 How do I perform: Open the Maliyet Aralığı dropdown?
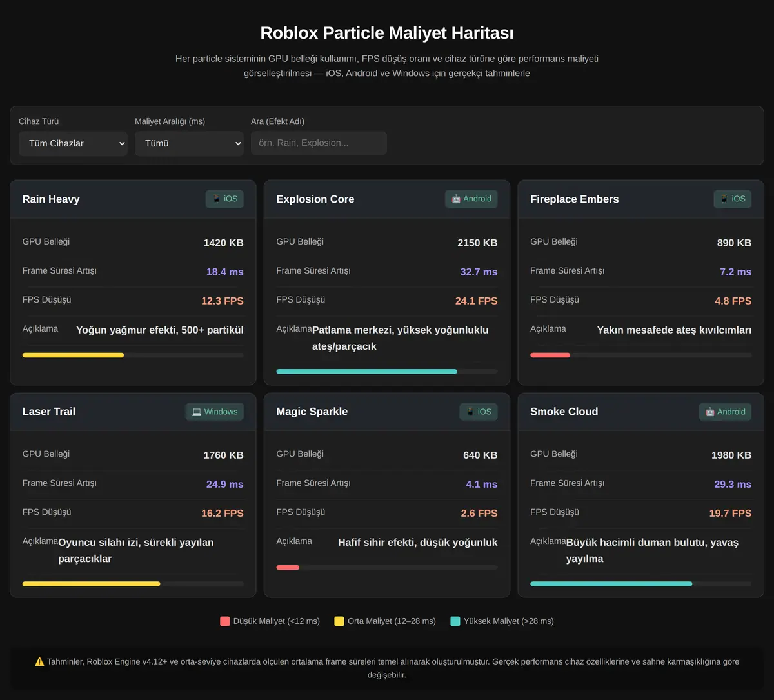[189, 143]
